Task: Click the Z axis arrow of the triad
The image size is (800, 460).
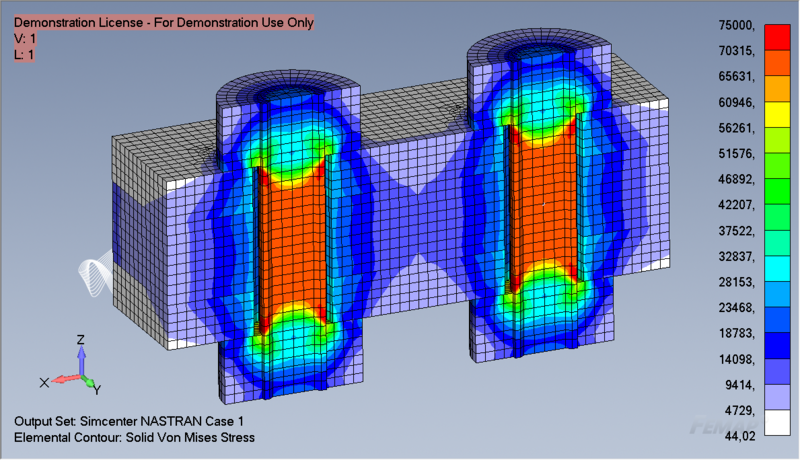Action: pos(81,360)
